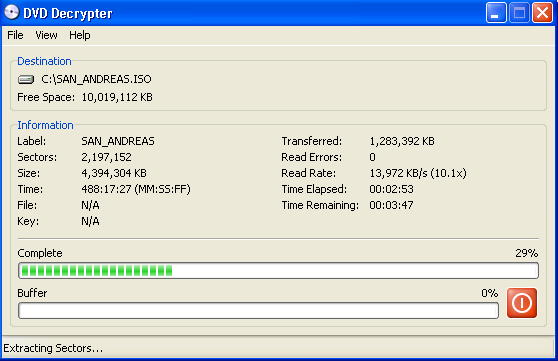Click the hard drive icon beside destination path
558x361 pixels.
[26, 79]
